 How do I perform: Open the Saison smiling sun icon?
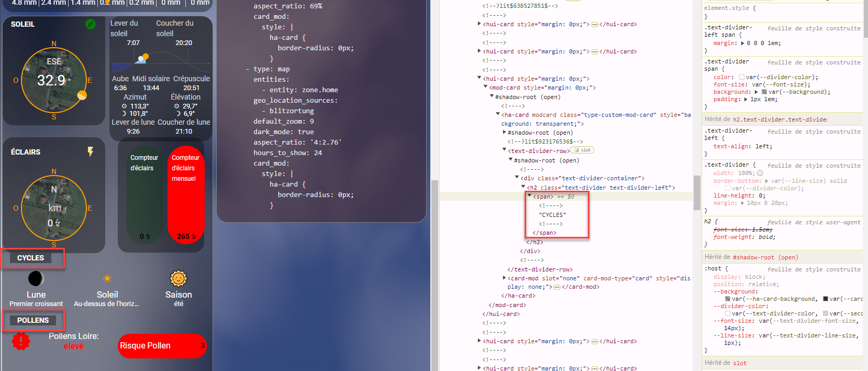[179, 278]
